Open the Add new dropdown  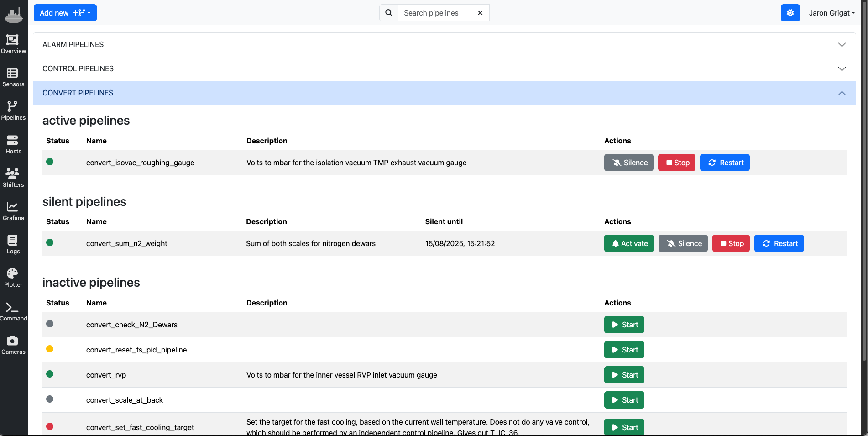(65, 13)
